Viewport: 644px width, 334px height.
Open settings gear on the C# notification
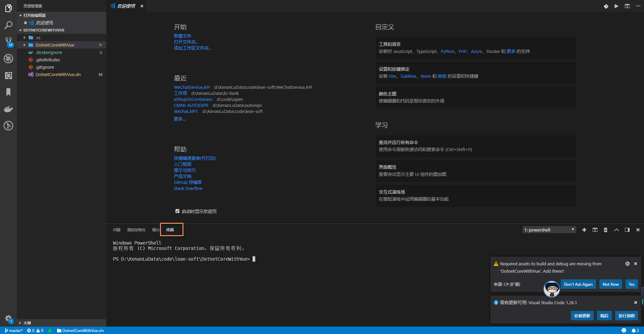coord(628,264)
